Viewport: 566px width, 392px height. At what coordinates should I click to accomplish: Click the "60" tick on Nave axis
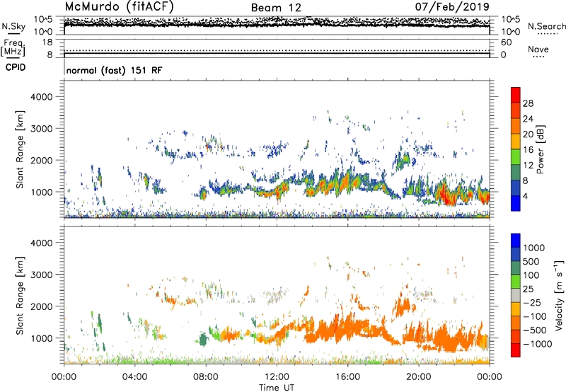click(x=506, y=42)
